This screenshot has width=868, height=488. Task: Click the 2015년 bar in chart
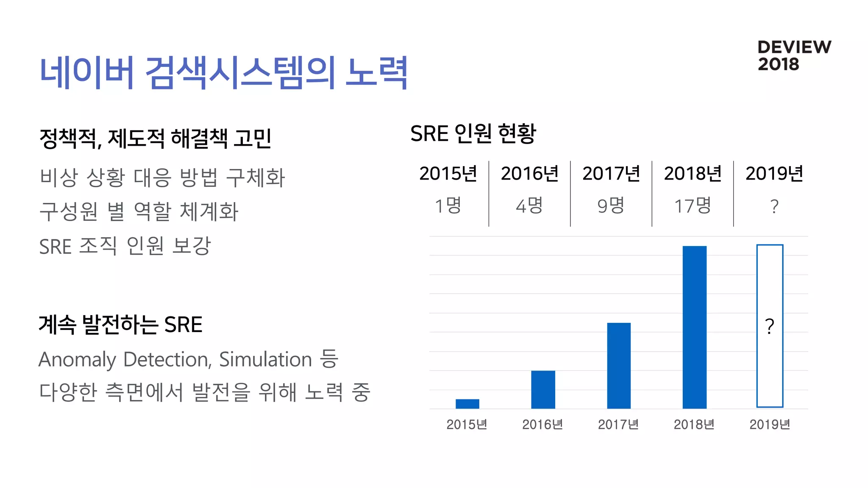tap(467, 404)
